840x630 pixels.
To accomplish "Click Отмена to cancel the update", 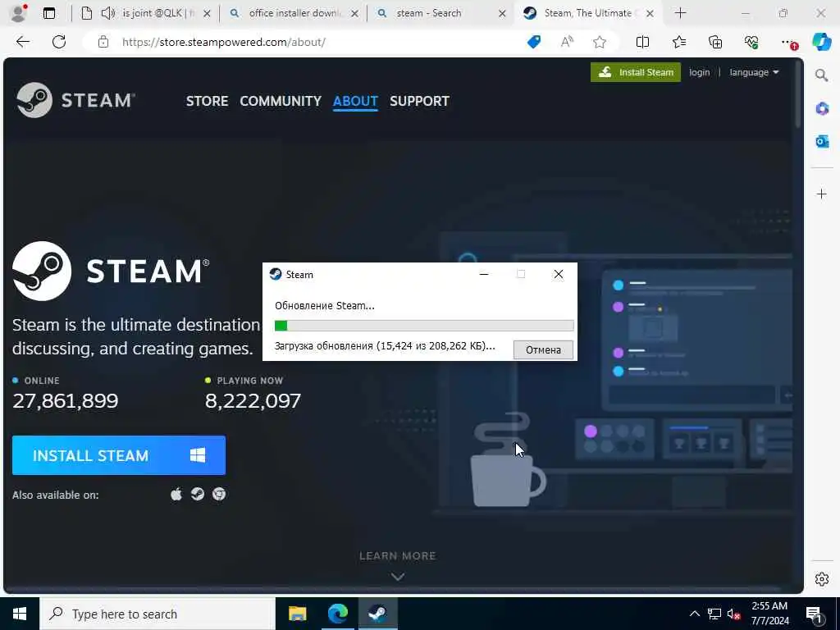I will coord(543,349).
